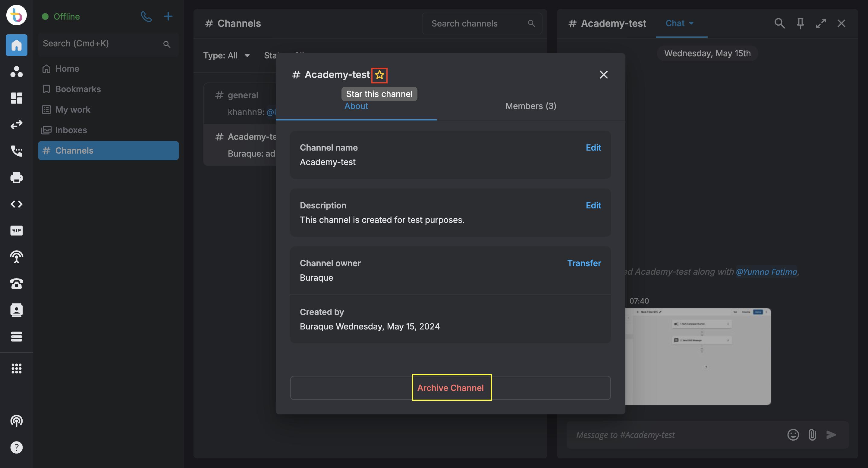868x468 pixels.
Task: Open Bookmarks in the sidebar
Action: tap(108, 89)
